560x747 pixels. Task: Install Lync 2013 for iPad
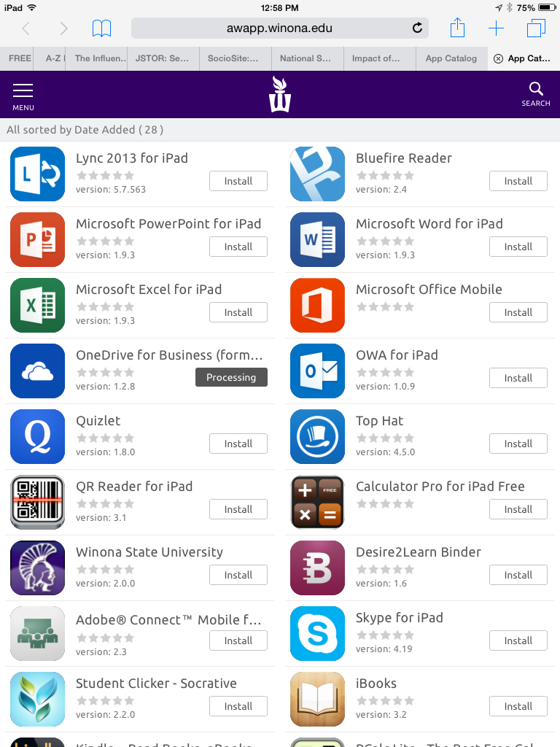[238, 181]
